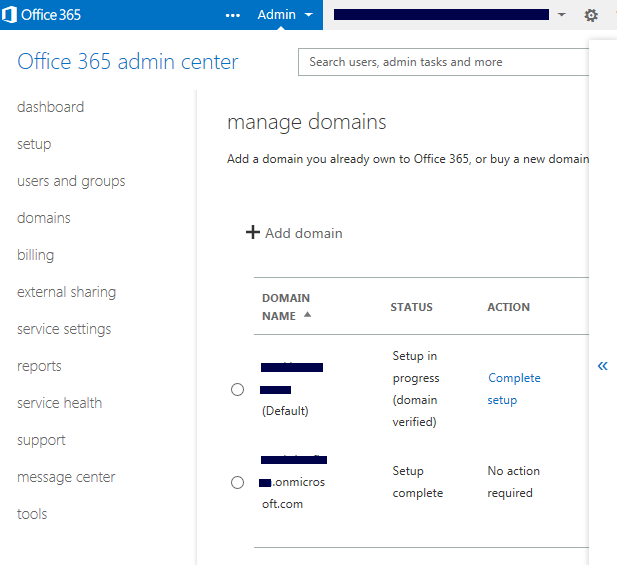
Task: Click the No action required text
Action: coord(514,482)
